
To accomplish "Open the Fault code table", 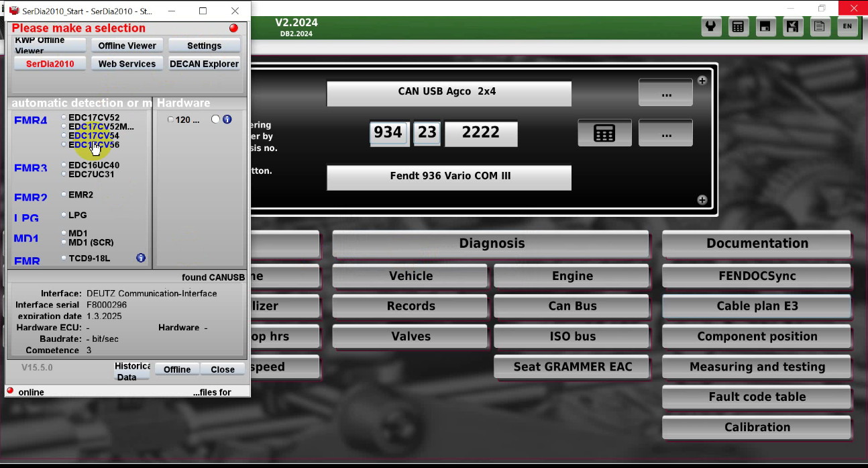I will tap(757, 397).
